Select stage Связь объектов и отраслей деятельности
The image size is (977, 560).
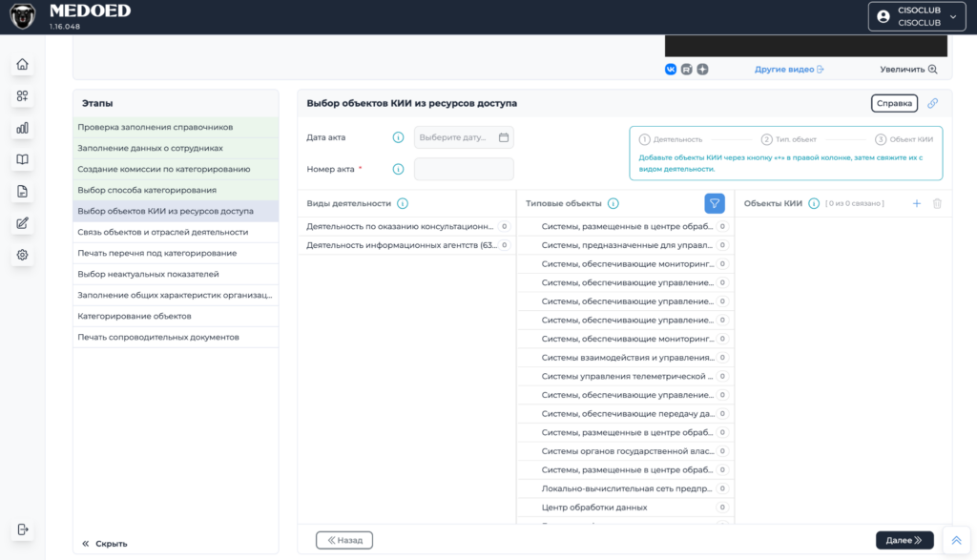tap(176, 232)
